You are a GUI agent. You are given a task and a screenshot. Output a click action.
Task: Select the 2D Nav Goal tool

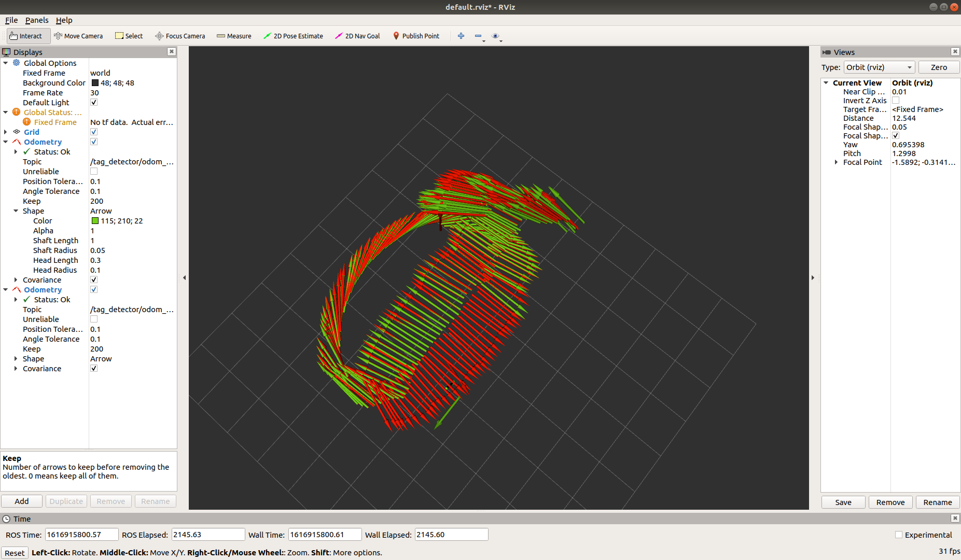point(357,36)
